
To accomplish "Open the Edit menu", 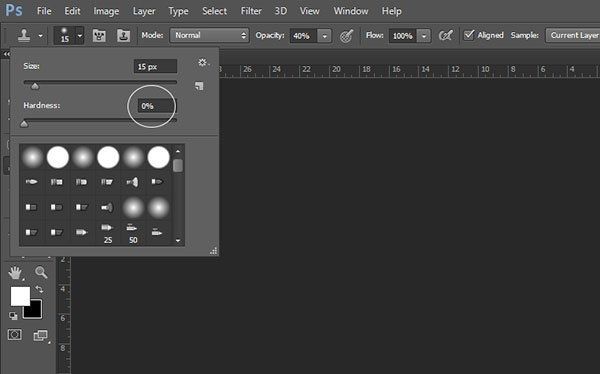I will click(x=72, y=11).
